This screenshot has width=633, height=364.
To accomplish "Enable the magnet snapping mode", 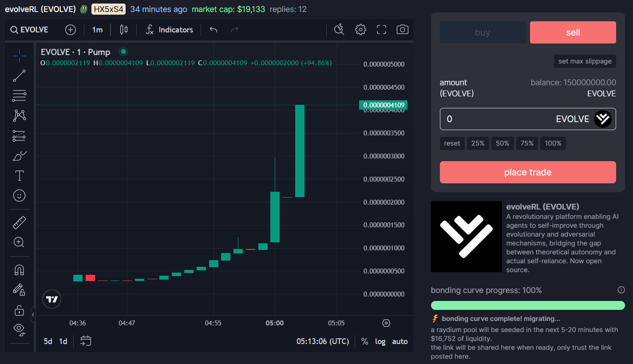I will click(x=19, y=269).
